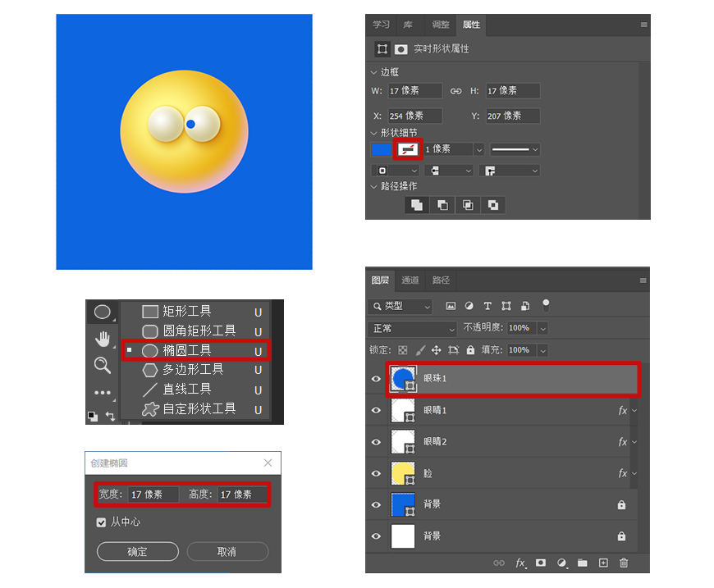714x588 pixels.
Task: Open the 调整 panel tab
Action: (x=440, y=25)
